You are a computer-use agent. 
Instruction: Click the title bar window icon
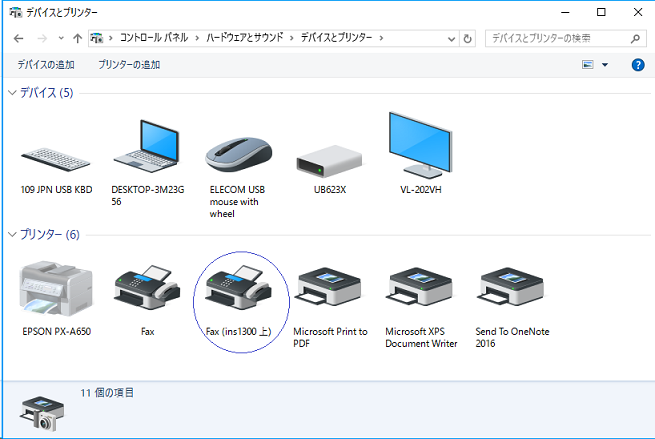point(15,12)
